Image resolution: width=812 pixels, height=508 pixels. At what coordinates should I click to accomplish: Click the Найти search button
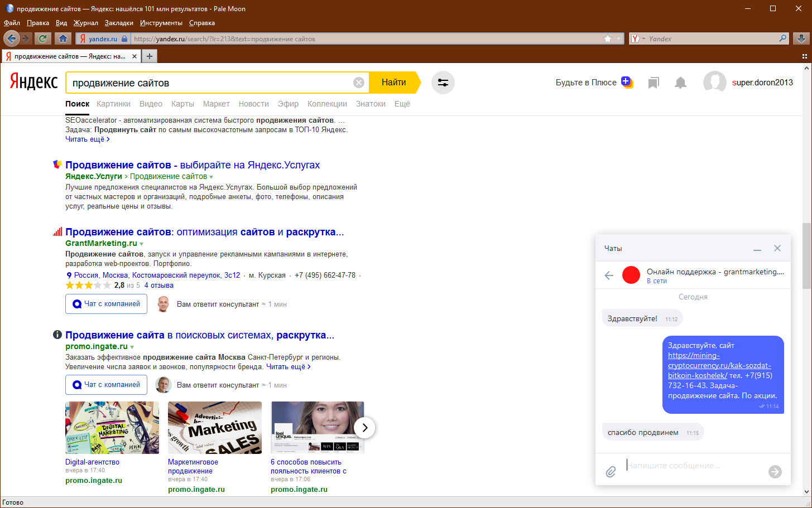coord(394,83)
